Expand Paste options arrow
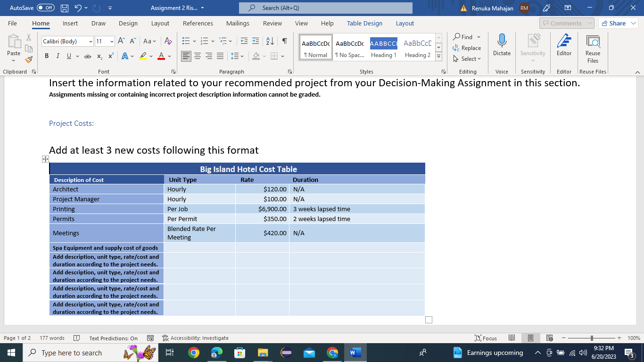This screenshot has width=644, height=362. pos(13,61)
